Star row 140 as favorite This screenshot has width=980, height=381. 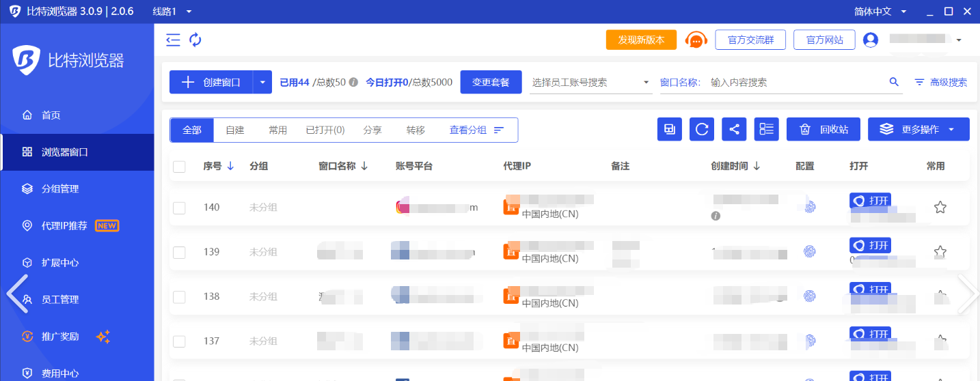[940, 207]
